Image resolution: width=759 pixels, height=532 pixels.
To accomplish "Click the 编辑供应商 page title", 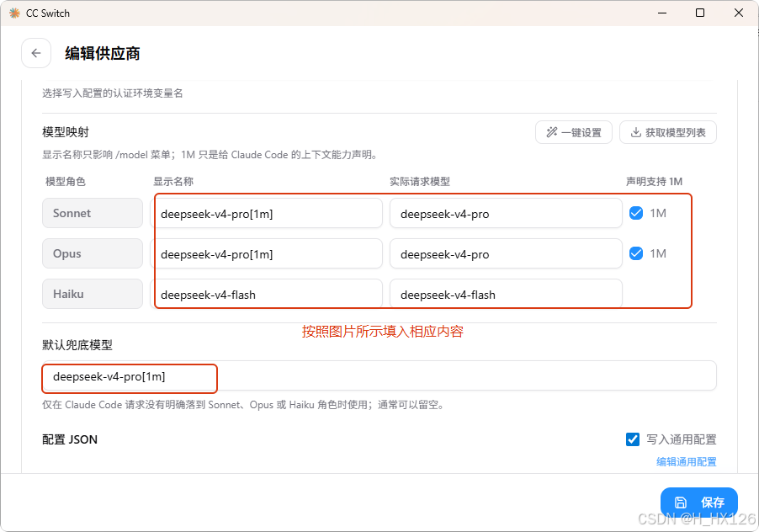I will click(x=102, y=53).
